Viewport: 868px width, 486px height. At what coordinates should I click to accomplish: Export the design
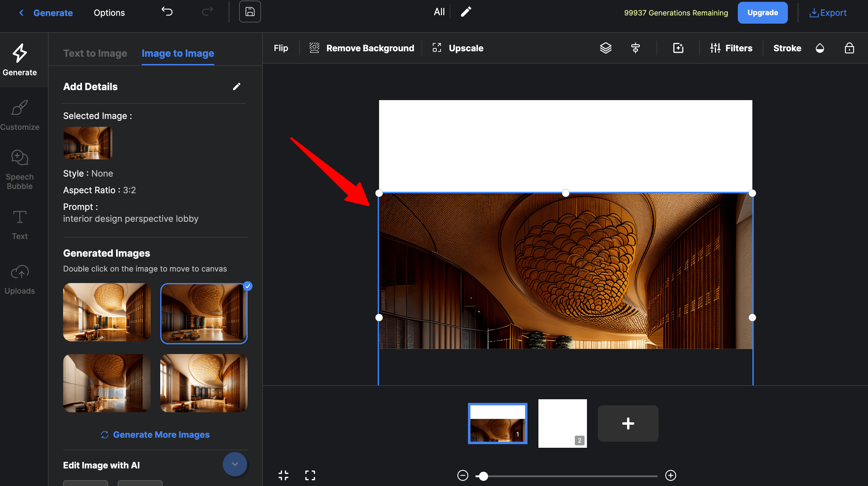[x=828, y=13]
